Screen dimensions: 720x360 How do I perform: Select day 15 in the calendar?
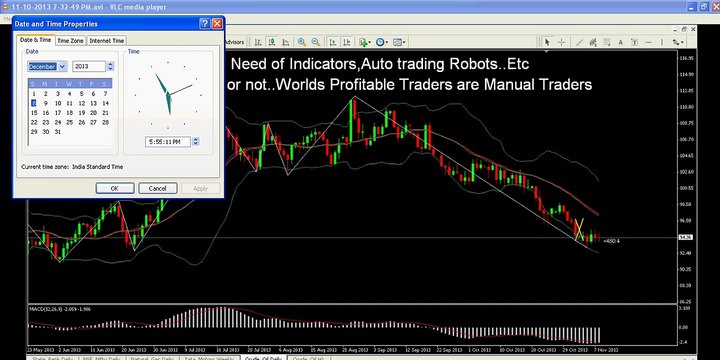tap(34, 113)
